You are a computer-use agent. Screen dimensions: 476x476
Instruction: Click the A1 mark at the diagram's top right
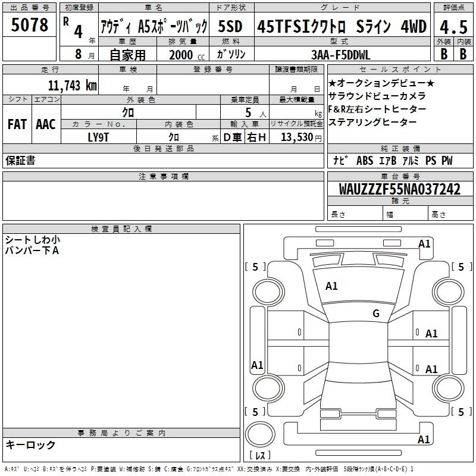point(424,244)
